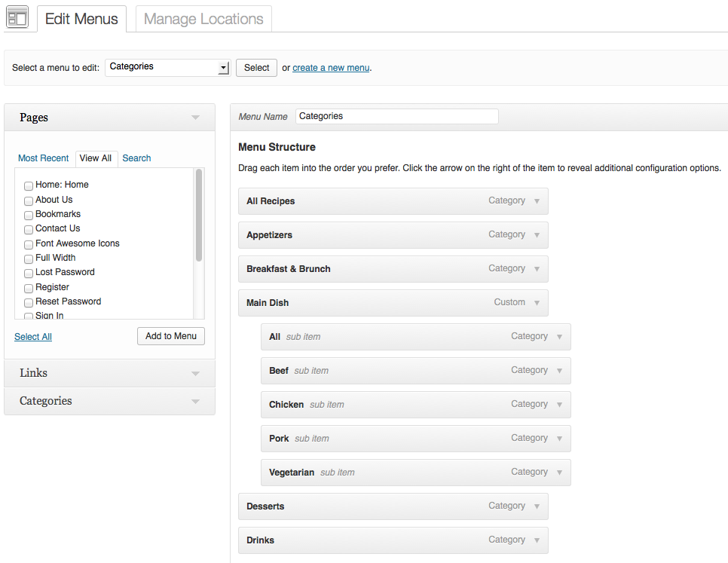The width and height of the screenshot is (728, 563).
Task: Click the Add to Menu button
Action: [171, 336]
